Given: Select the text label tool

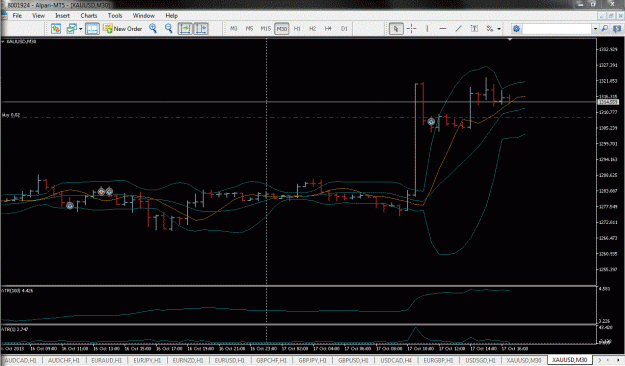Looking at the screenshot, I should [474, 29].
